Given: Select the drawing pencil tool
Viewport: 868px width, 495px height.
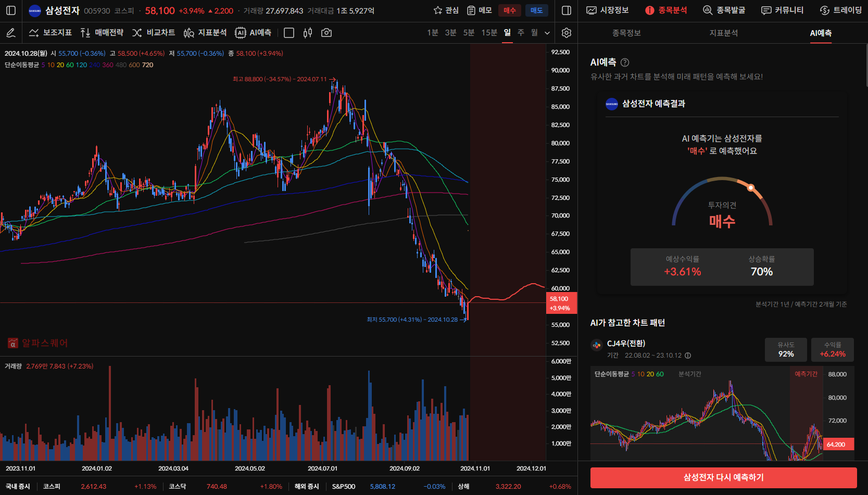Looking at the screenshot, I should coord(10,33).
